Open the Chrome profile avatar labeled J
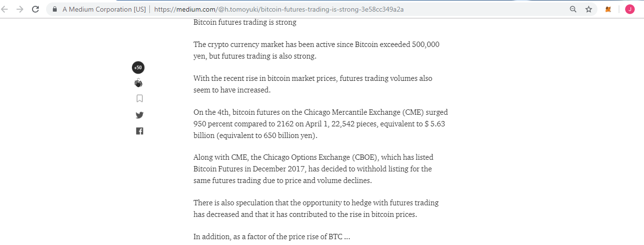 click(629, 9)
